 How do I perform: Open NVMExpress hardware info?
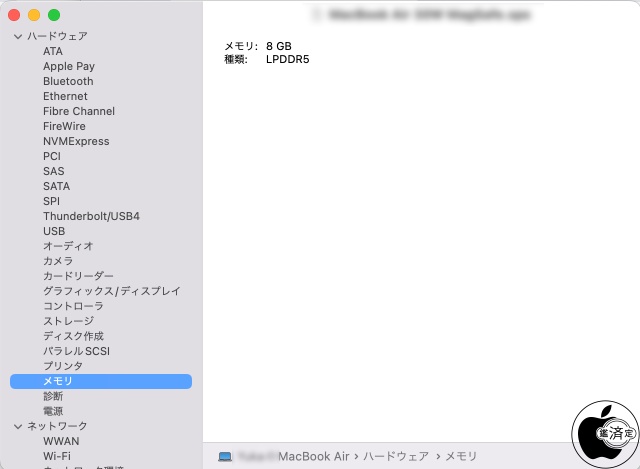tap(76, 141)
